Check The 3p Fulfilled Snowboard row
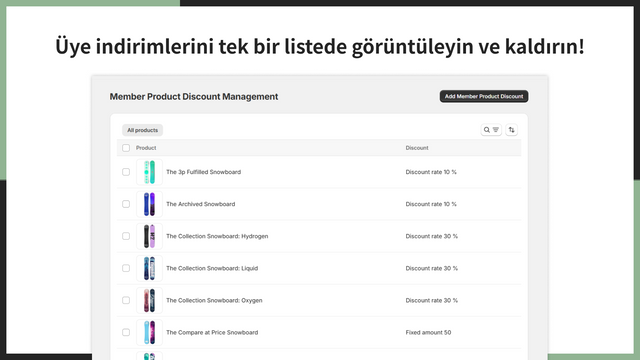This screenshot has height=360, width=640. 126,172
